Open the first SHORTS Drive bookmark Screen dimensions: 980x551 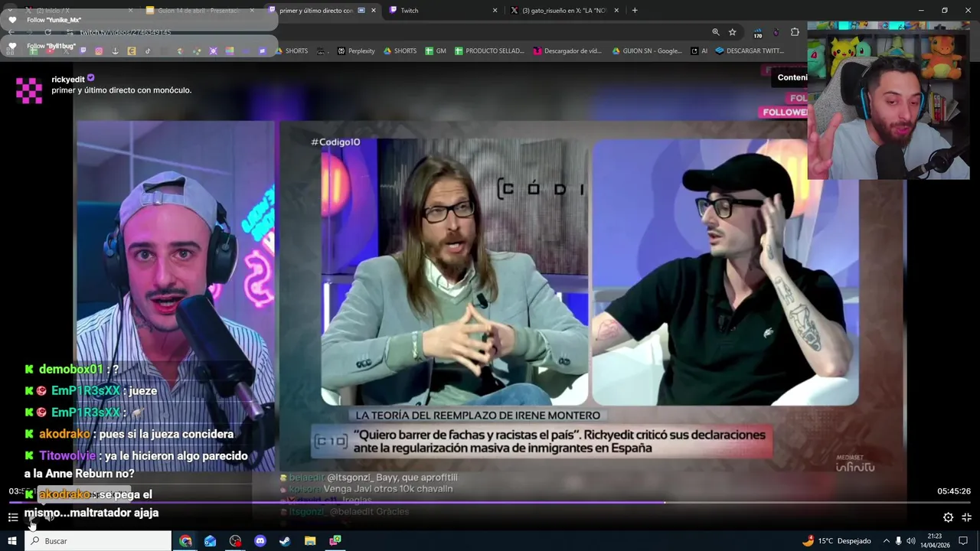(291, 51)
